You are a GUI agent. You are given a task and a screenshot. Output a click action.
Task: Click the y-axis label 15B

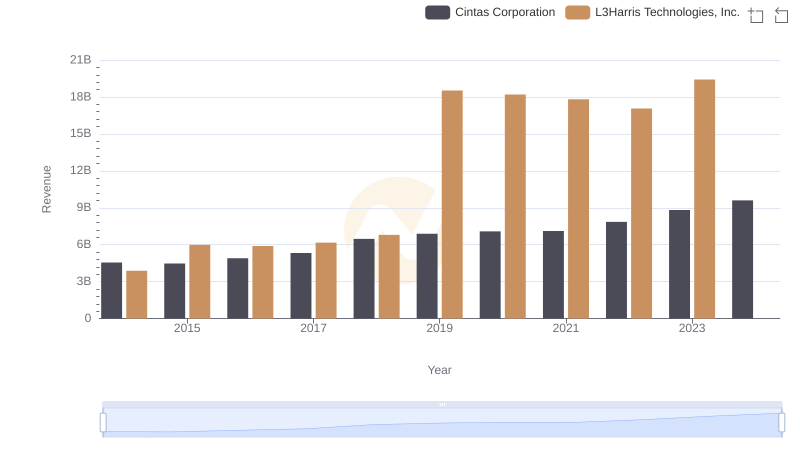[x=81, y=134]
